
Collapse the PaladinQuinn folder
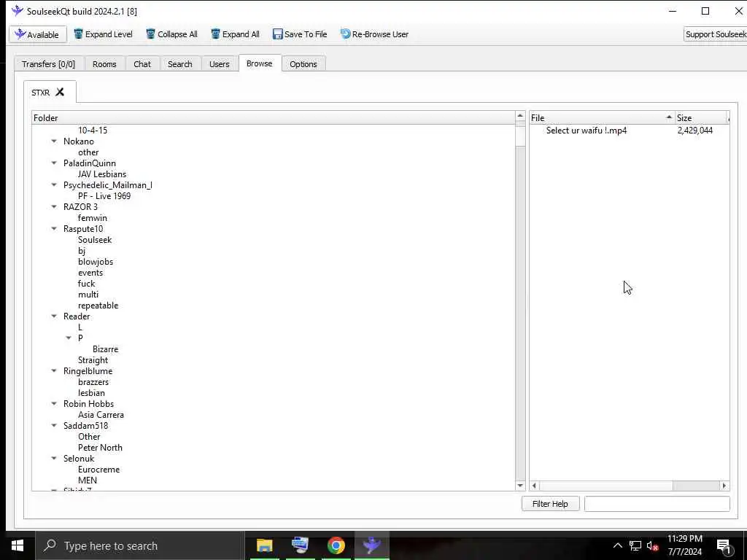pyautogui.click(x=54, y=163)
